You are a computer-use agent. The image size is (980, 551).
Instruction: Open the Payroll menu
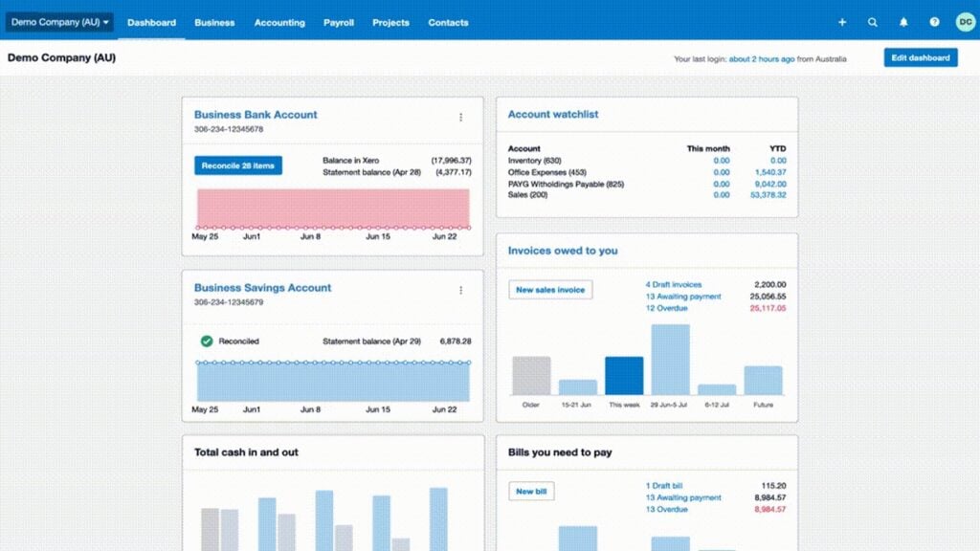[339, 22]
